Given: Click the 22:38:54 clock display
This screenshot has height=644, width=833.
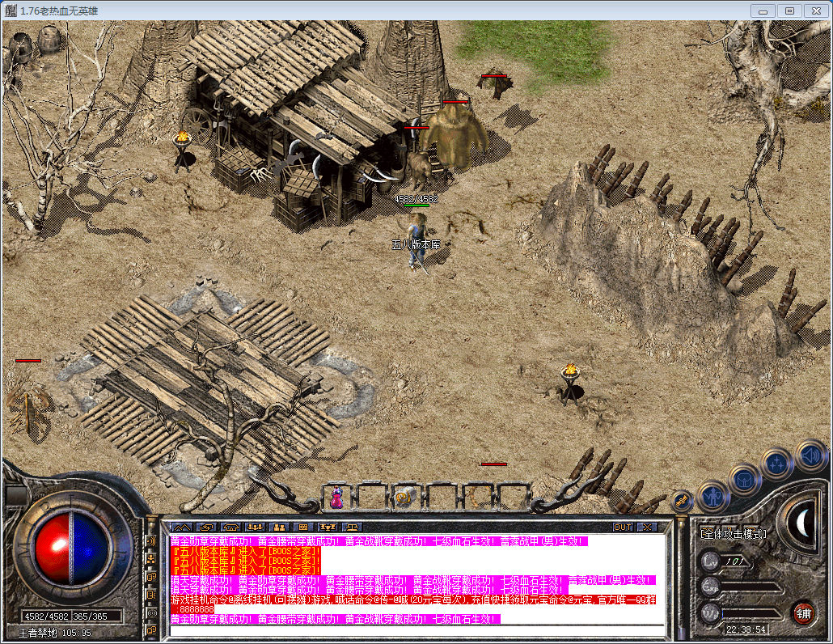Looking at the screenshot, I should [x=746, y=629].
